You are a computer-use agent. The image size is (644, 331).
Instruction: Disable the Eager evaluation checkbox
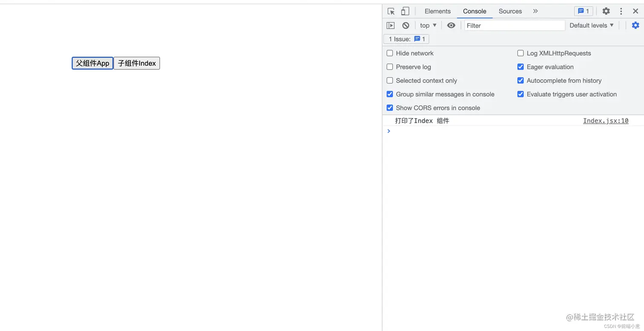pyautogui.click(x=520, y=67)
